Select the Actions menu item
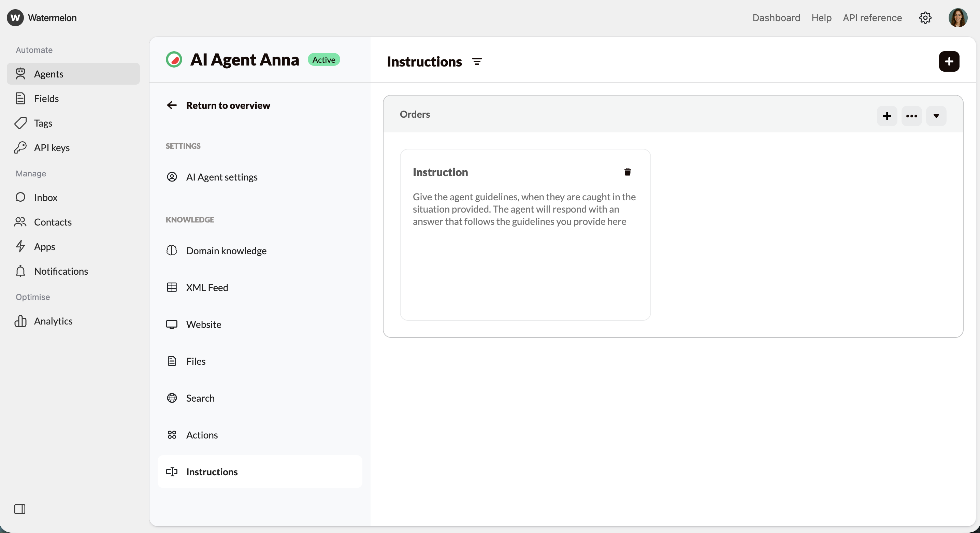980x533 pixels. pos(202,435)
